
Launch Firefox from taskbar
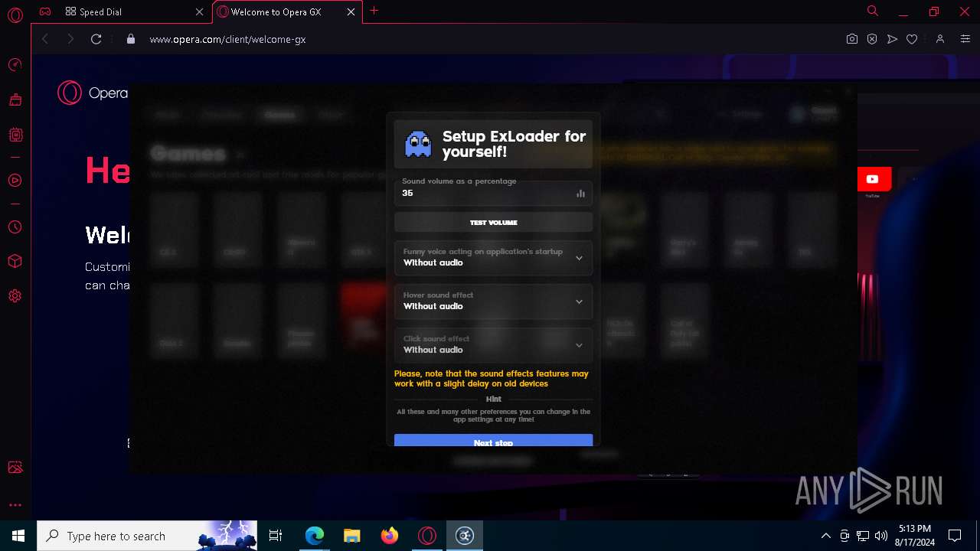click(x=390, y=536)
